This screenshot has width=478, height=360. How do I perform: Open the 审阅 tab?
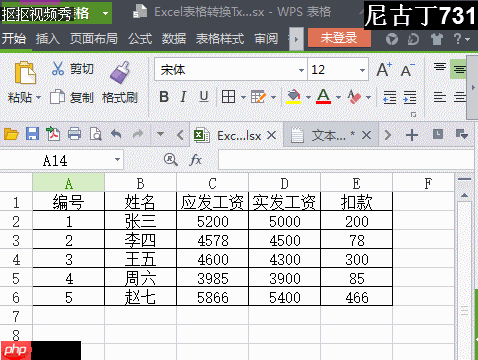266,39
